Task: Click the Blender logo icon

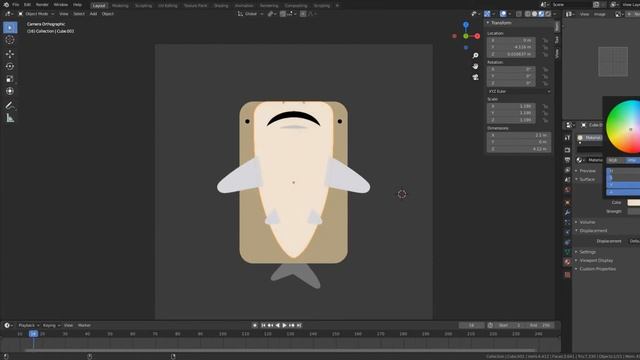Action: pos(6,4)
